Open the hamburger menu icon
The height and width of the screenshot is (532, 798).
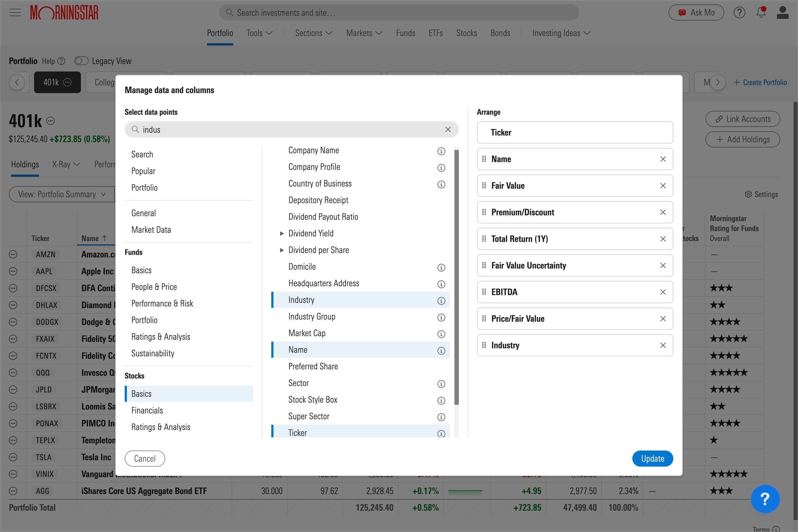coord(15,13)
